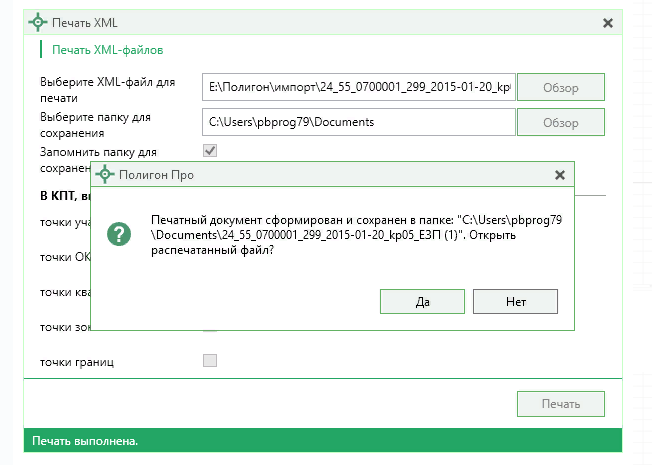Screen dimensions: 652x465
Task: Confirm opening the file with Да
Action: point(422,301)
